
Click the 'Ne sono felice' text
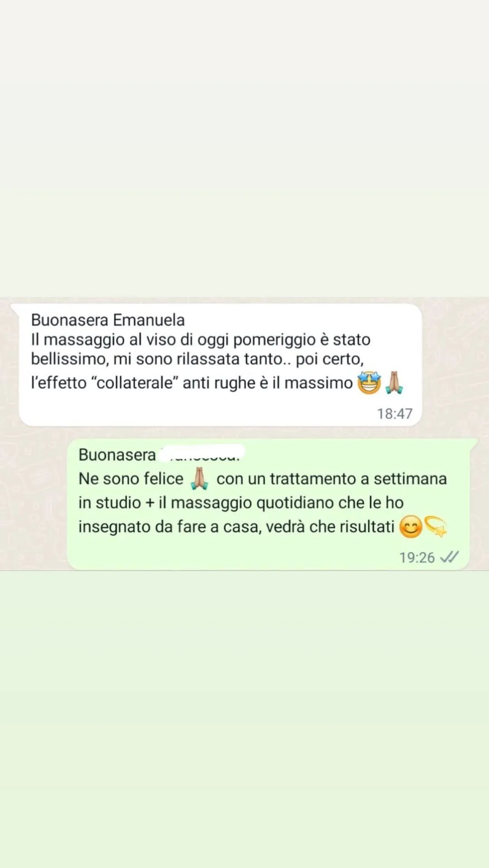pos(131,479)
